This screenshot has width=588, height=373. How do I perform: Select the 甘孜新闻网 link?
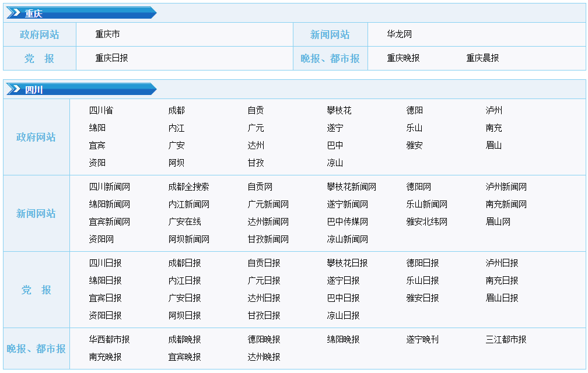tap(268, 240)
